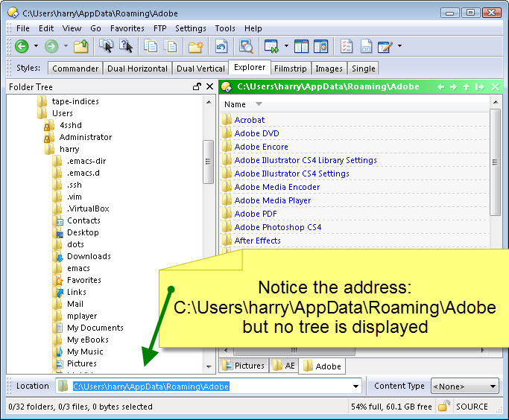Select the Acrobat folder
Image resolution: width=509 pixels, height=420 pixels.
click(250, 120)
